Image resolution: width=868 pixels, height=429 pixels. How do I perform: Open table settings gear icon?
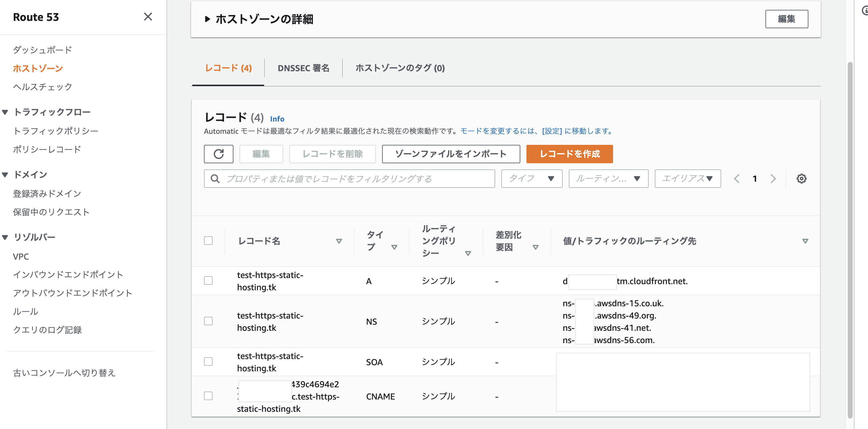coord(801,179)
